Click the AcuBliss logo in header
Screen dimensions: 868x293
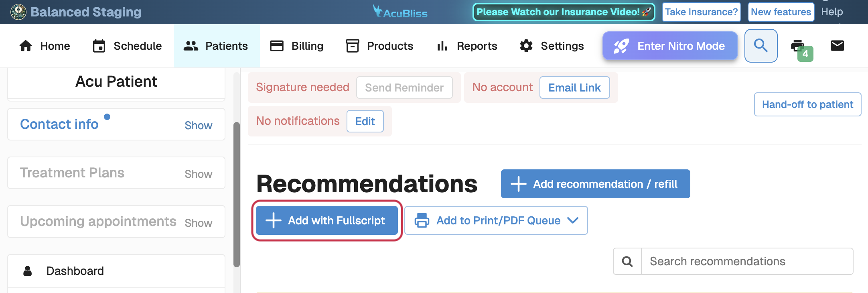400,12
